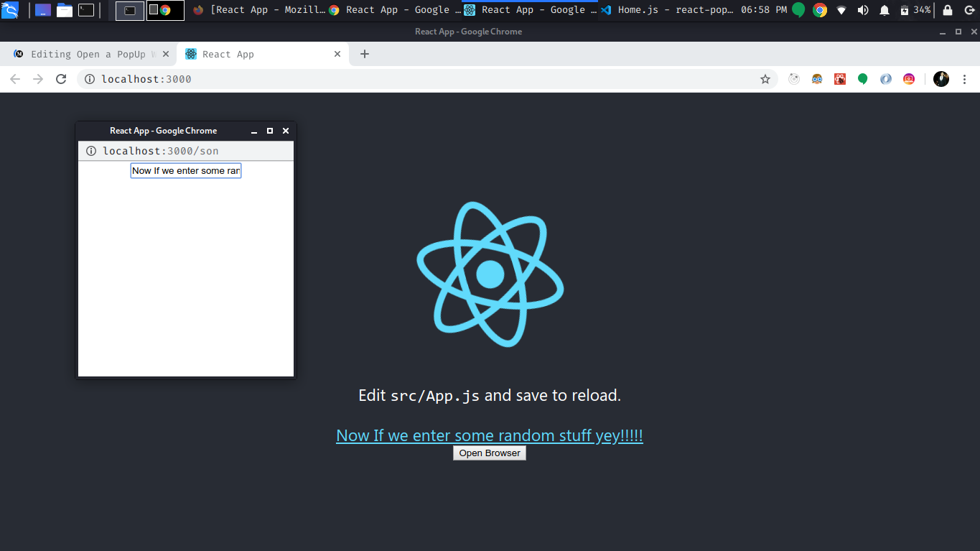Open the Hangouts extension in Chrome toolbar
980x551 pixels.
(x=863, y=79)
